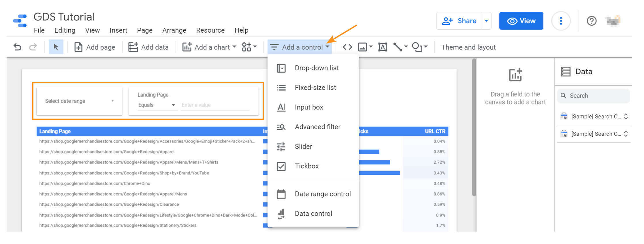Screen dimensions: 644x244
Task: Click the Share button
Action: (x=459, y=21)
